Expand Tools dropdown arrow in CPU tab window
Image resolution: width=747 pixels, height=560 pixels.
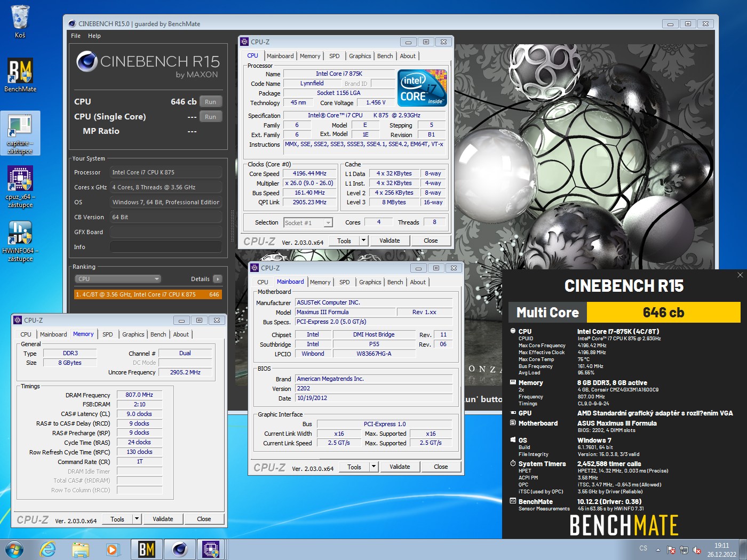pos(363,241)
